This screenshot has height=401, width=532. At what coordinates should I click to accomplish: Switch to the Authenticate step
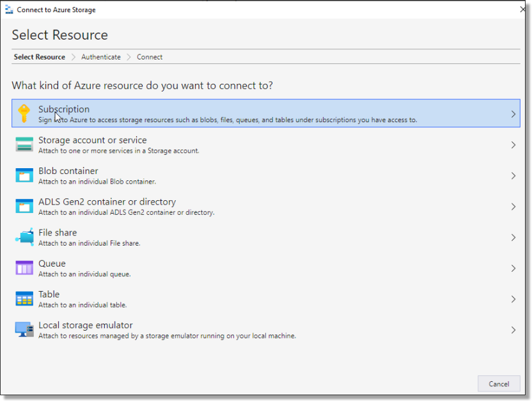100,57
